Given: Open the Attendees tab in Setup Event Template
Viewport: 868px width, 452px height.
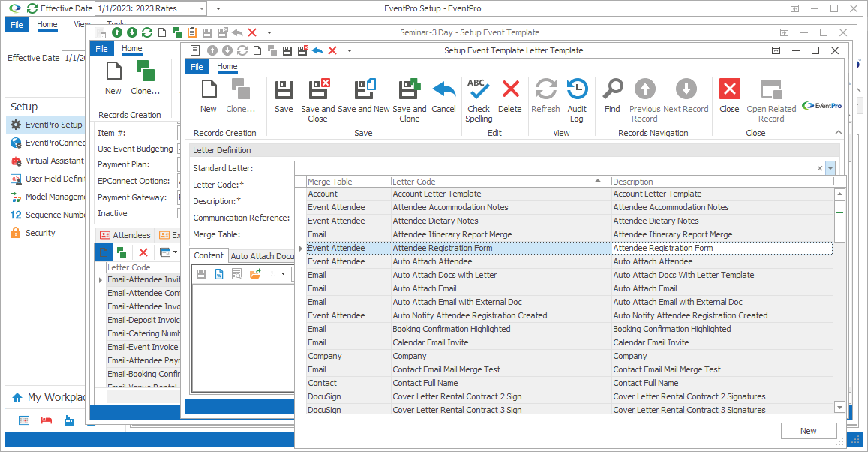Looking at the screenshot, I should (x=125, y=235).
